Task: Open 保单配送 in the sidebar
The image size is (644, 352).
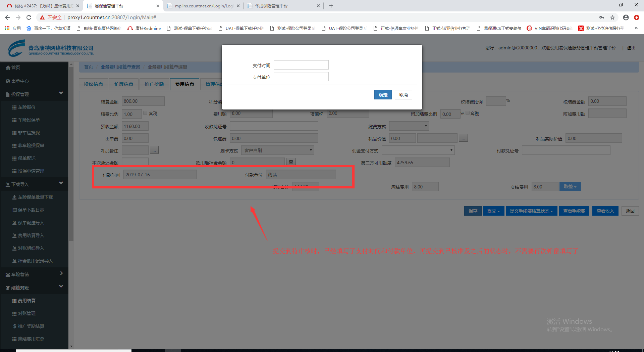Action: click(x=24, y=158)
